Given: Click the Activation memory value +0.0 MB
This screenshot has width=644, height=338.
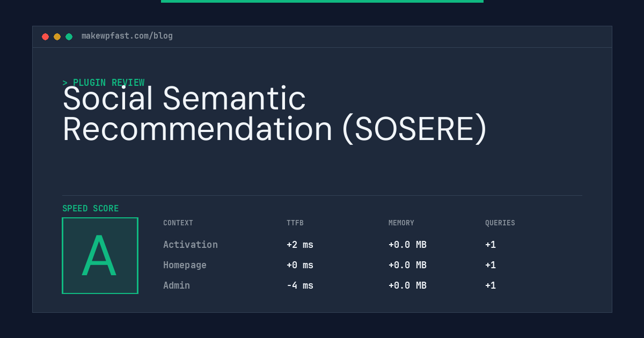Looking at the screenshot, I should (407, 245).
